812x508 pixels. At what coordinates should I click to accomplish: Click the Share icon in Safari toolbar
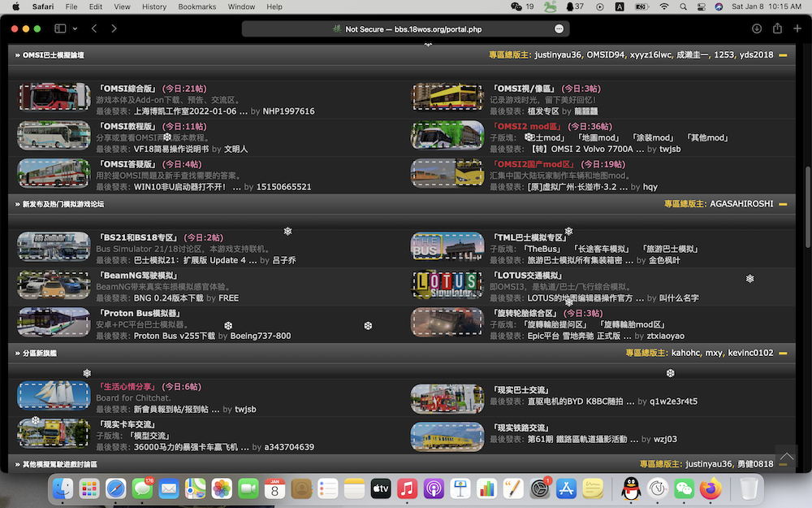(777, 28)
